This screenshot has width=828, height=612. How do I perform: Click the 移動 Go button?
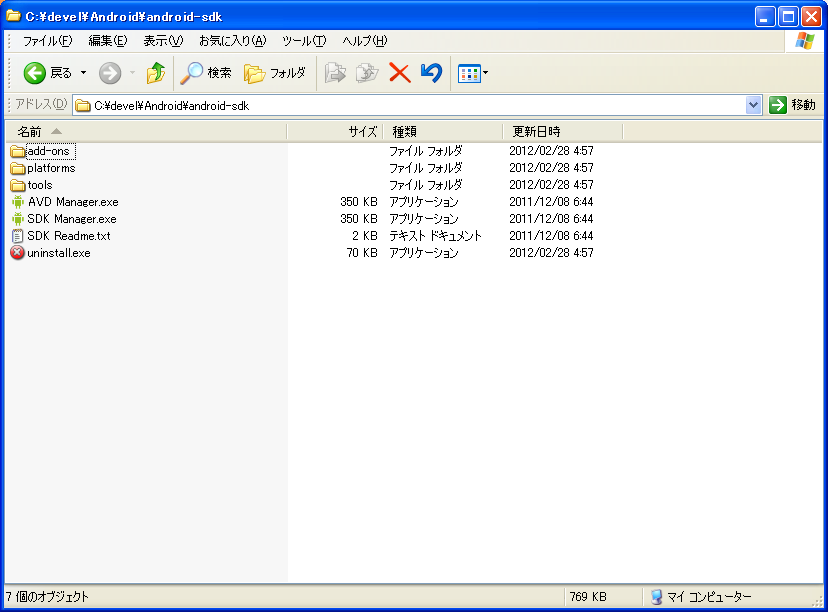(x=792, y=105)
